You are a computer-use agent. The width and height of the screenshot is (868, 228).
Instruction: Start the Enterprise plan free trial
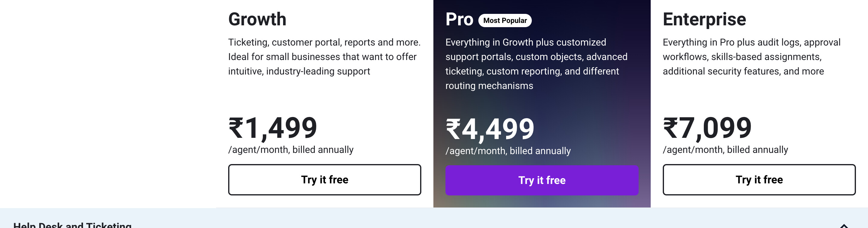759,179
